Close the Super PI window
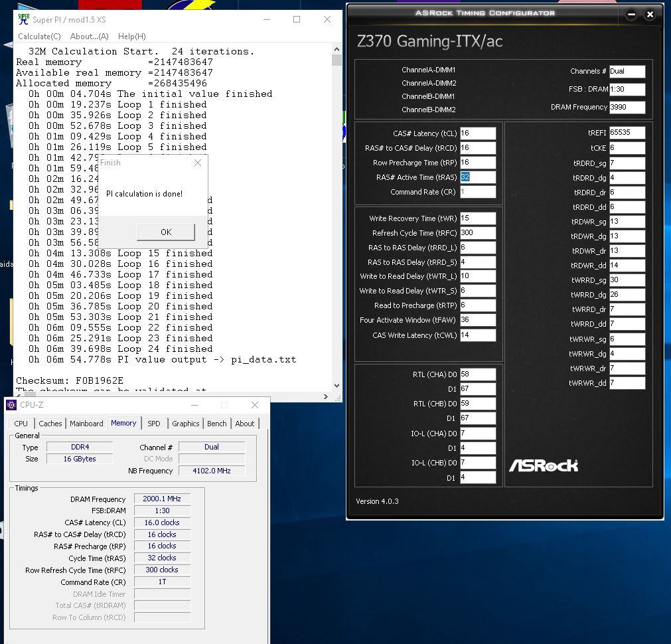Viewport: 671px width, 644px height. pos(327,19)
